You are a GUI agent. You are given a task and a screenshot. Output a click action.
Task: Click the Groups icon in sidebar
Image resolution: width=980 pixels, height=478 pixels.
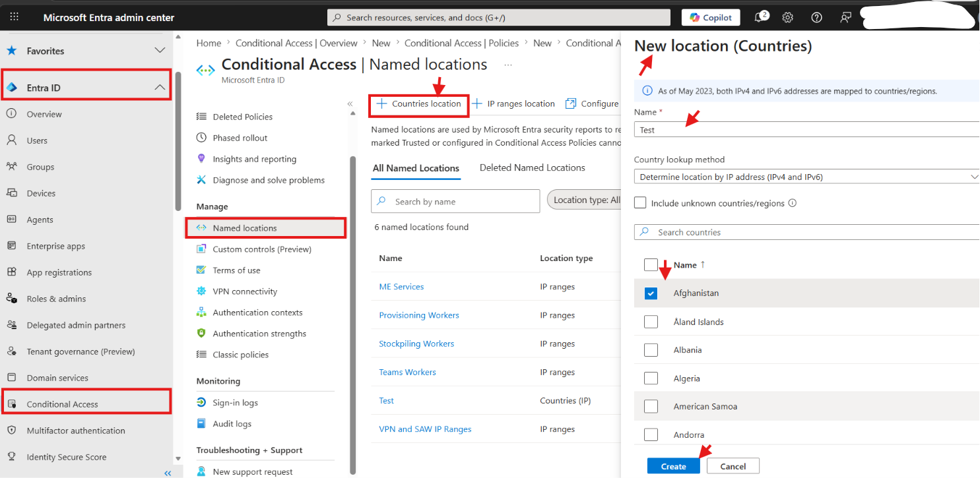click(12, 167)
